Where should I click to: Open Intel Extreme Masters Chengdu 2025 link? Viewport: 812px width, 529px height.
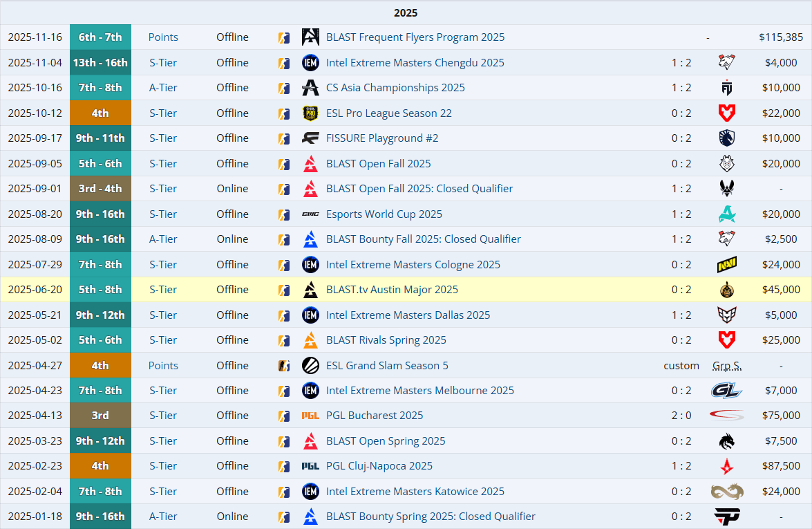coord(415,63)
